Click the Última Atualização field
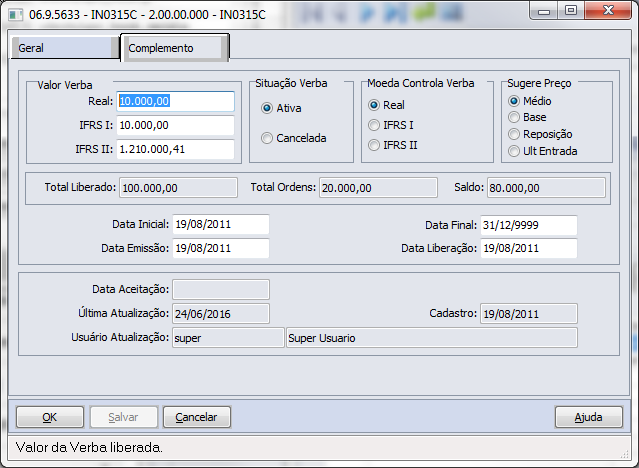The width and height of the screenshot is (639, 468). pos(221,313)
